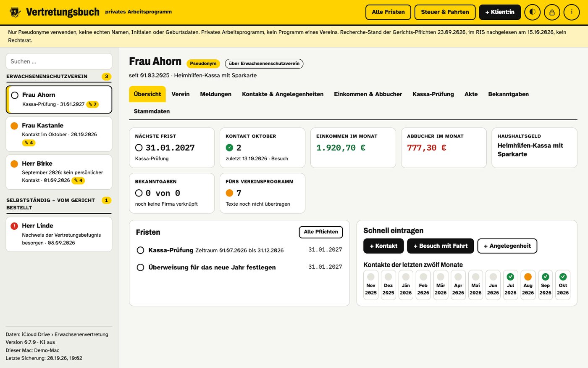Focus the Suchen search field
The image size is (588, 368).
coord(59,61)
